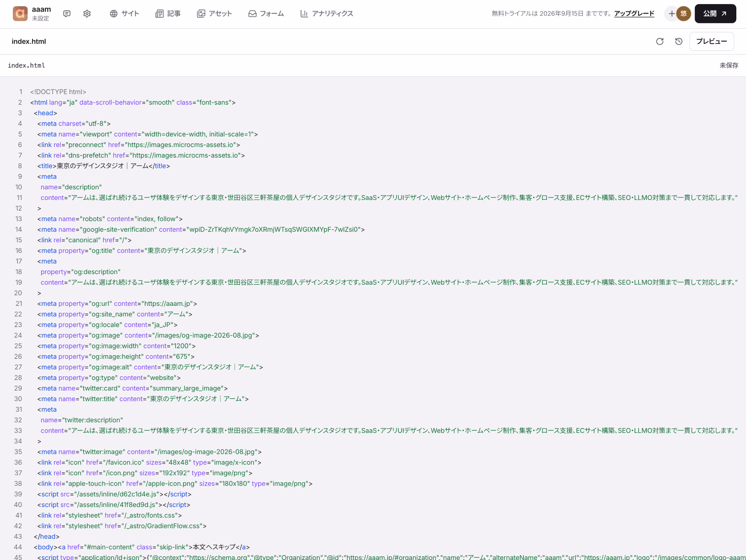Click the プレビュー button

712,41
